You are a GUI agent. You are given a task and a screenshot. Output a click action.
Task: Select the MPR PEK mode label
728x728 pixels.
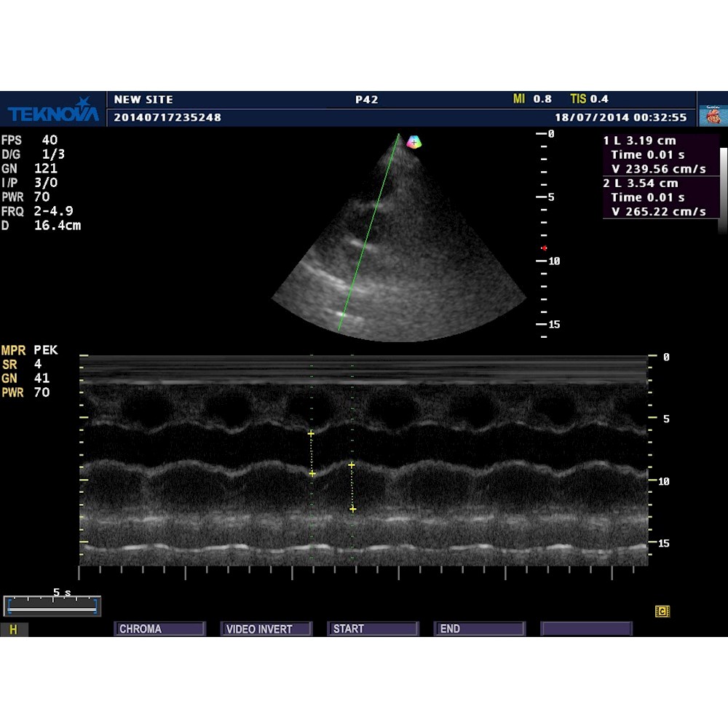point(31,350)
